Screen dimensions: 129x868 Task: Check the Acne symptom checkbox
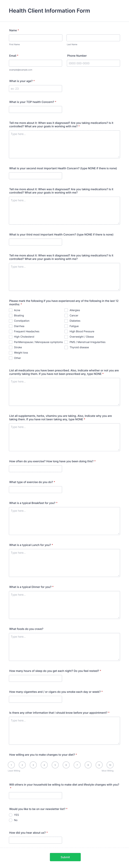(x=10, y=310)
